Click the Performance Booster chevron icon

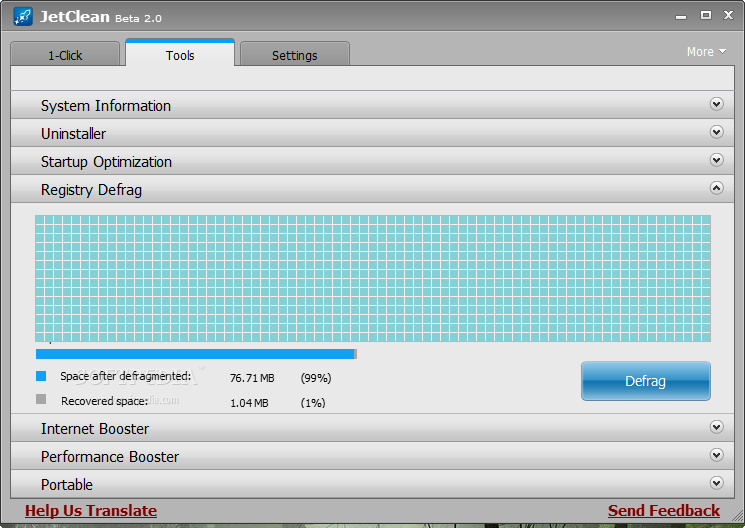click(716, 455)
